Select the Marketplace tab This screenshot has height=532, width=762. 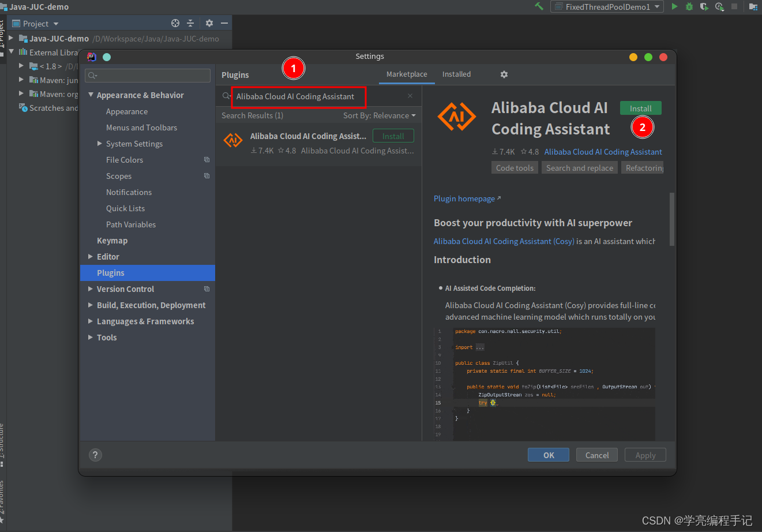406,74
